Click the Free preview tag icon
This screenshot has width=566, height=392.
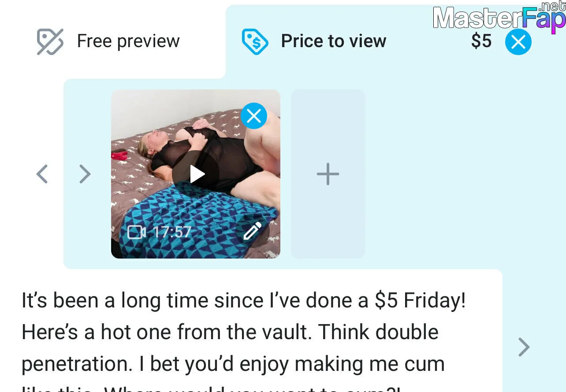(x=50, y=41)
